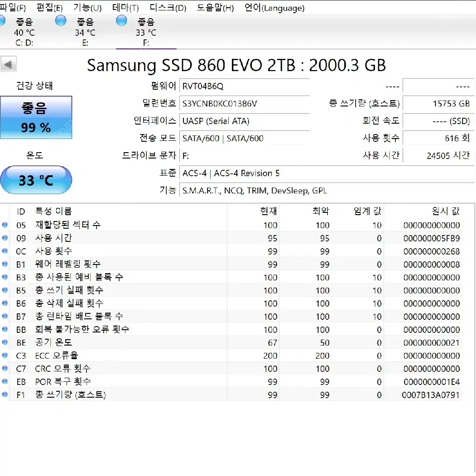Open the 도움말(H) menu

click(215, 7)
